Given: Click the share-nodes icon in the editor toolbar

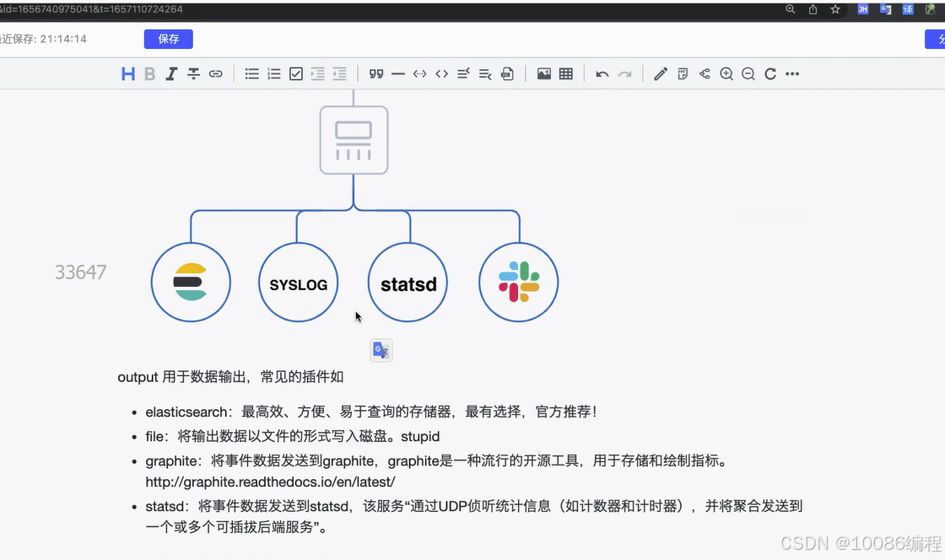Looking at the screenshot, I should [x=705, y=74].
